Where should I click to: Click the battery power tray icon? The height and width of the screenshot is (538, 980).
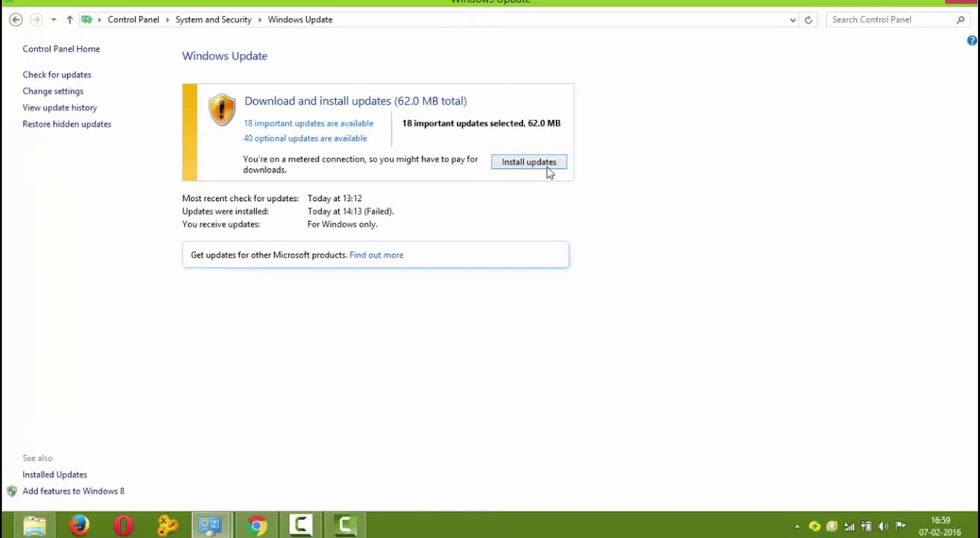[x=866, y=526]
